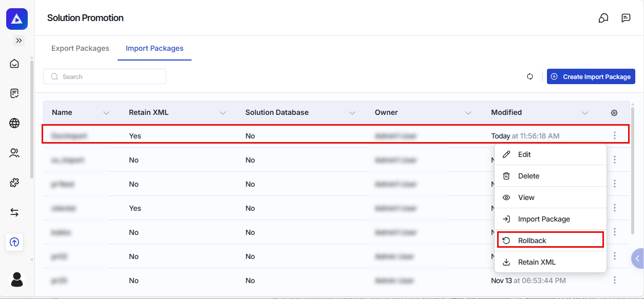Open the chat message icon in header
This screenshot has width=644, height=299.
[x=626, y=18]
